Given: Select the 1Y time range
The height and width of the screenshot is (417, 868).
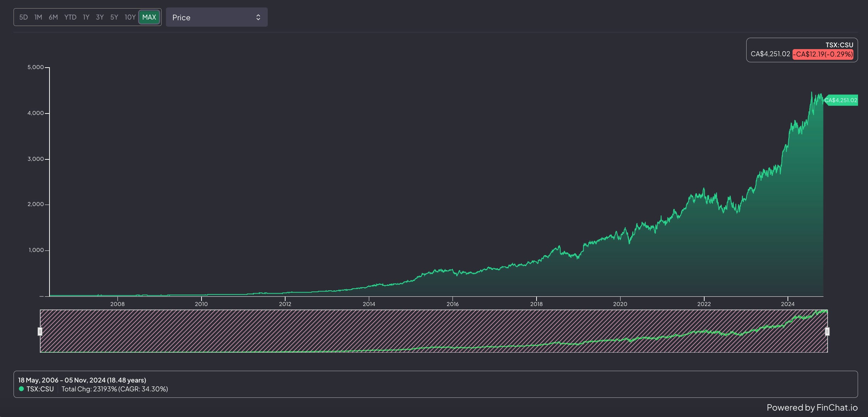Looking at the screenshot, I should 85,17.
